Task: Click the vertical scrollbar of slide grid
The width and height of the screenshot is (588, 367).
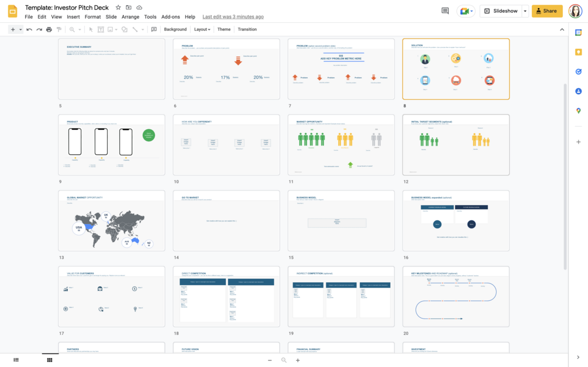Action: pyautogui.click(x=565, y=176)
